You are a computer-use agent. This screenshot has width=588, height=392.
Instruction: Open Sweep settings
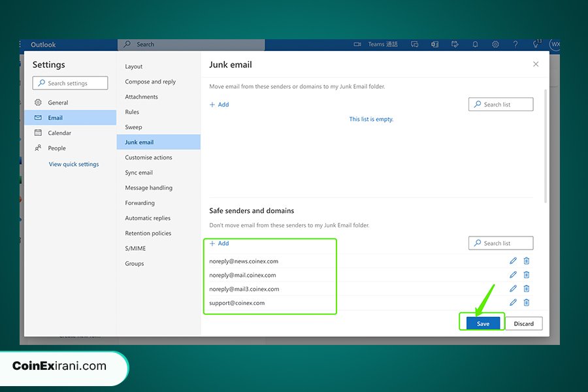(x=158, y=127)
